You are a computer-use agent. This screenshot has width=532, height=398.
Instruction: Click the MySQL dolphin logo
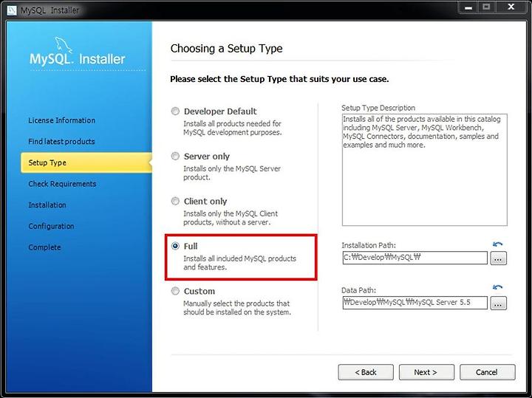pos(63,45)
